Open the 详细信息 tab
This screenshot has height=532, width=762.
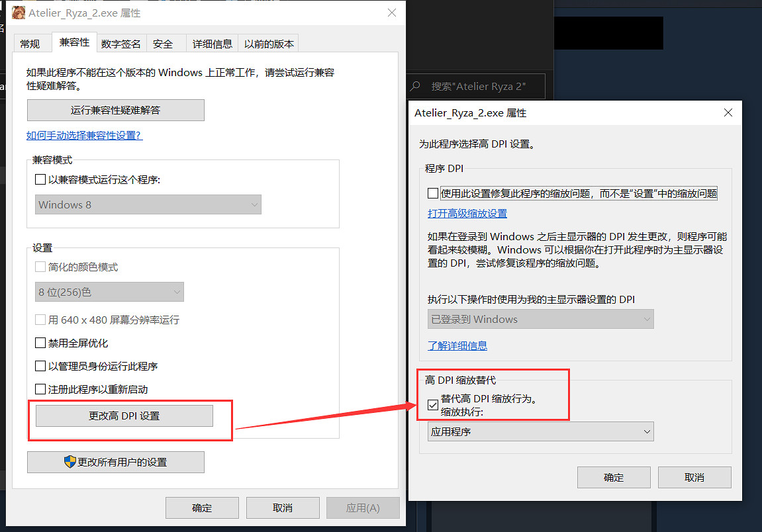(x=212, y=44)
